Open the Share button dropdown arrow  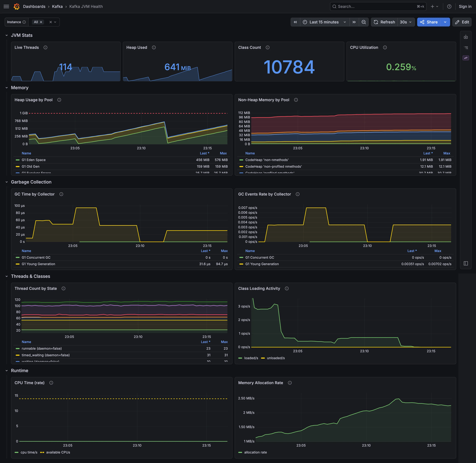click(445, 22)
